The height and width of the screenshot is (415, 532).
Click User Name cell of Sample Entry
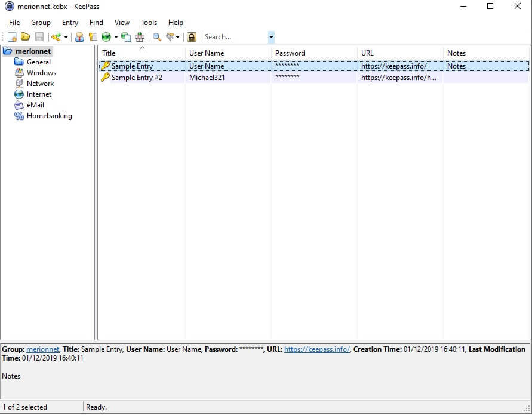(x=207, y=66)
